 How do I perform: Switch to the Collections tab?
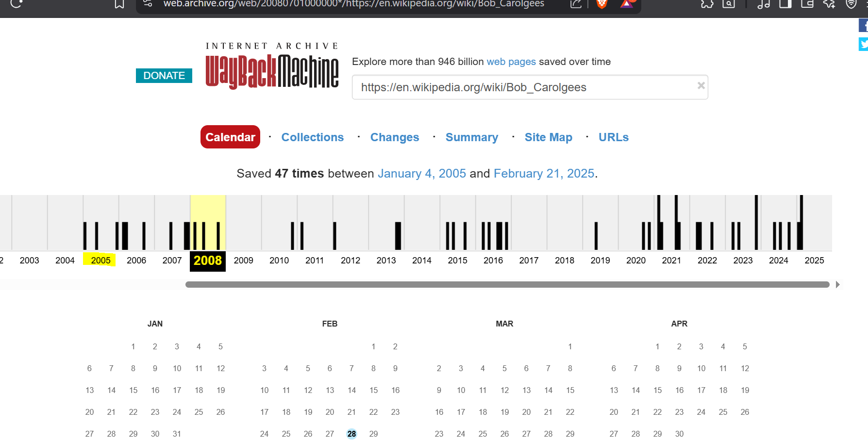[313, 137]
